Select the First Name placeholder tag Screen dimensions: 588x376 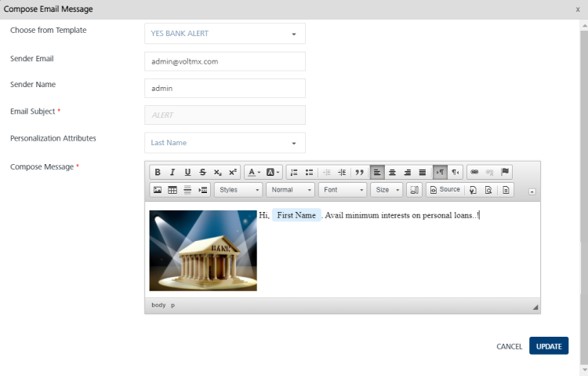tap(296, 215)
